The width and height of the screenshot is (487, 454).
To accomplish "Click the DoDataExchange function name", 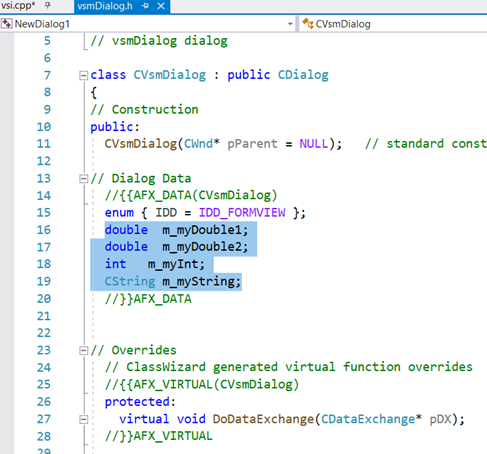I will click(263, 419).
